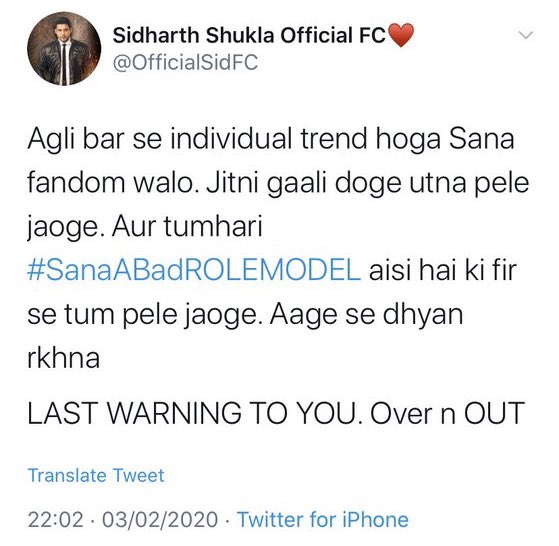This screenshot has width=559, height=546.
Task: Click the red heart emoji beside the name
Action: coord(401,35)
